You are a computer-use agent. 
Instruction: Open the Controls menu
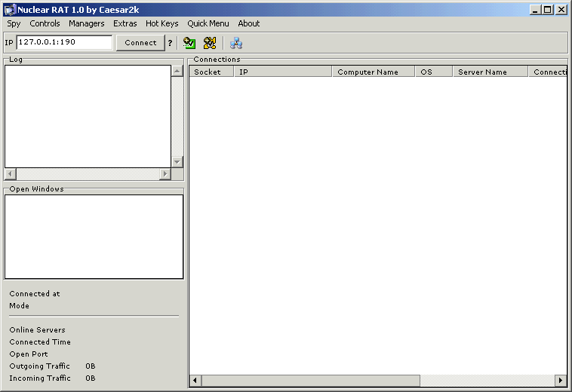point(45,23)
